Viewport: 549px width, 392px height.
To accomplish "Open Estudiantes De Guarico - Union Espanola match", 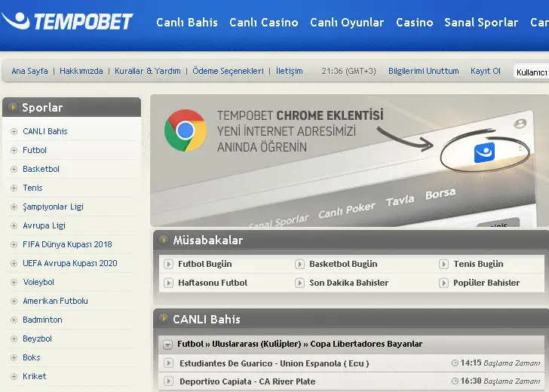I will 274,363.
